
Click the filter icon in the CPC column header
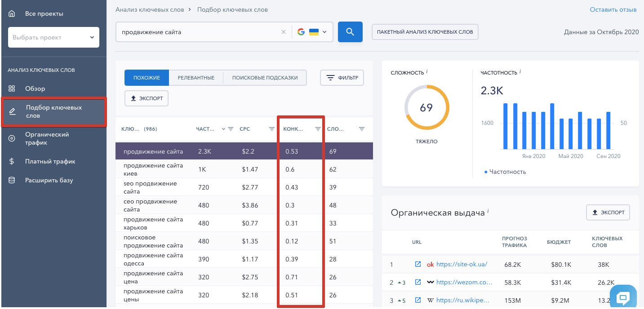271,129
